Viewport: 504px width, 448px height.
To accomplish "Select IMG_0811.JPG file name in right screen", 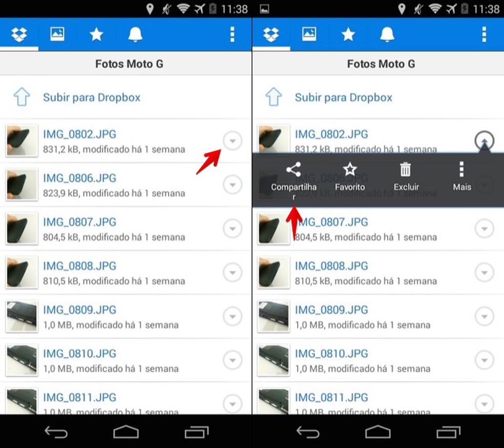I will 332,397.
